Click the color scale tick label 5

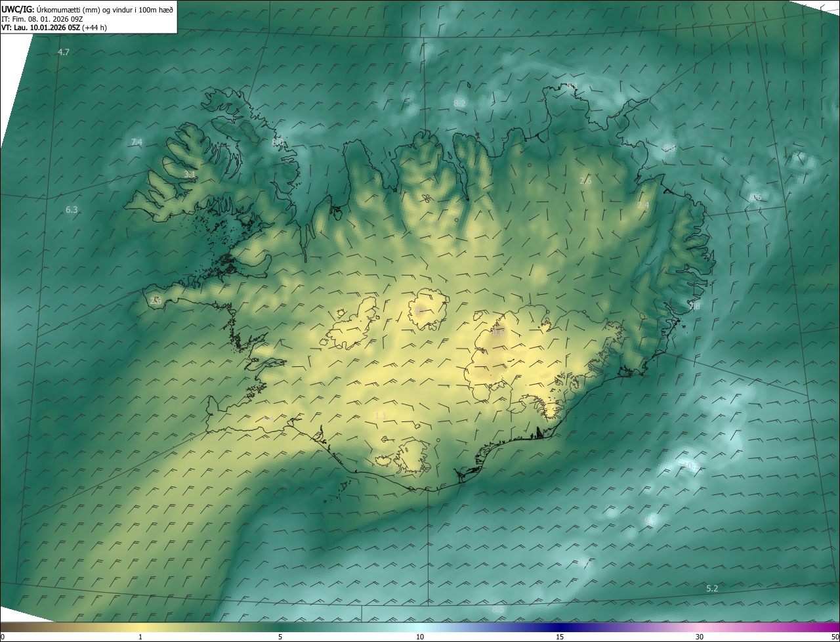tap(280, 637)
